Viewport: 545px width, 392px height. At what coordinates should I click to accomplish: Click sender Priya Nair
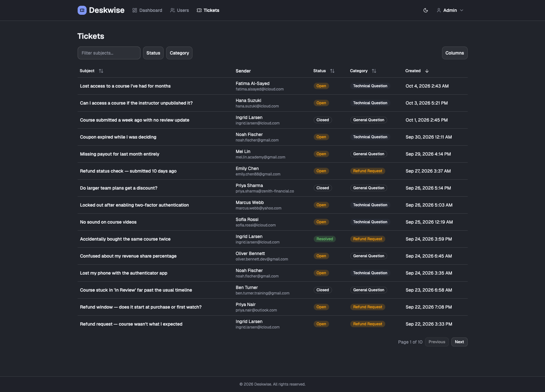click(x=246, y=304)
